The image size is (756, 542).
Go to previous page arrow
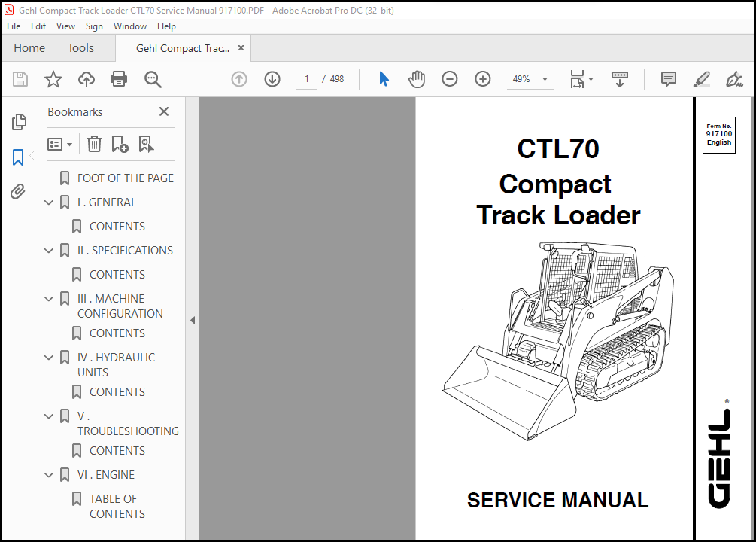coord(239,79)
